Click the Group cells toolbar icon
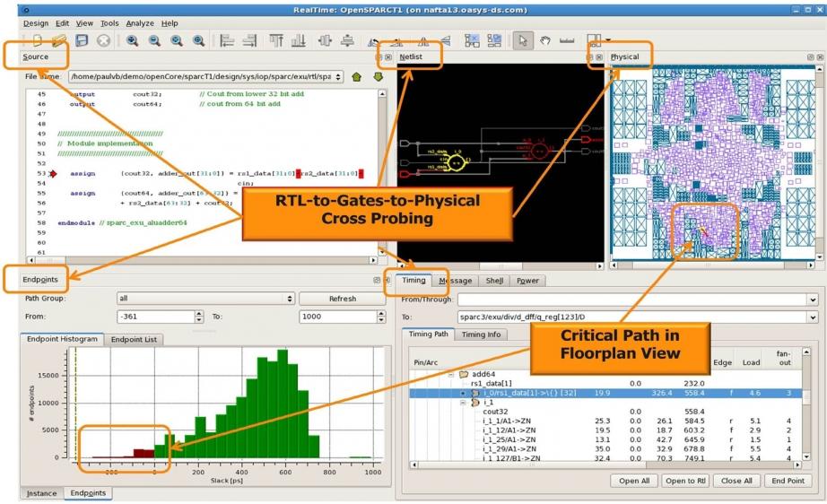Image resolution: width=827 pixels, height=504 pixels. [472, 40]
